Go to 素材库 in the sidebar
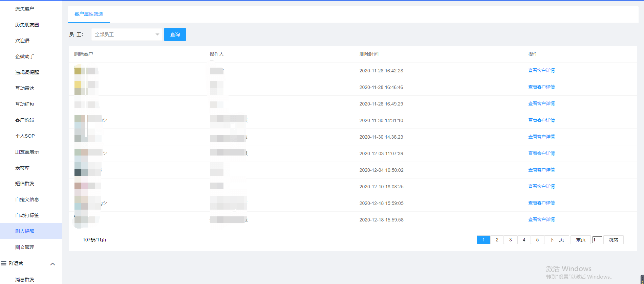The height and width of the screenshot is (284, 644). pyautogui.click(x=22, y=168)
